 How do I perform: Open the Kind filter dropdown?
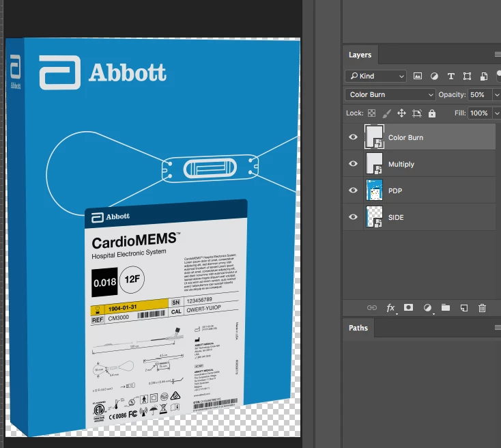[x=375, y=76]
